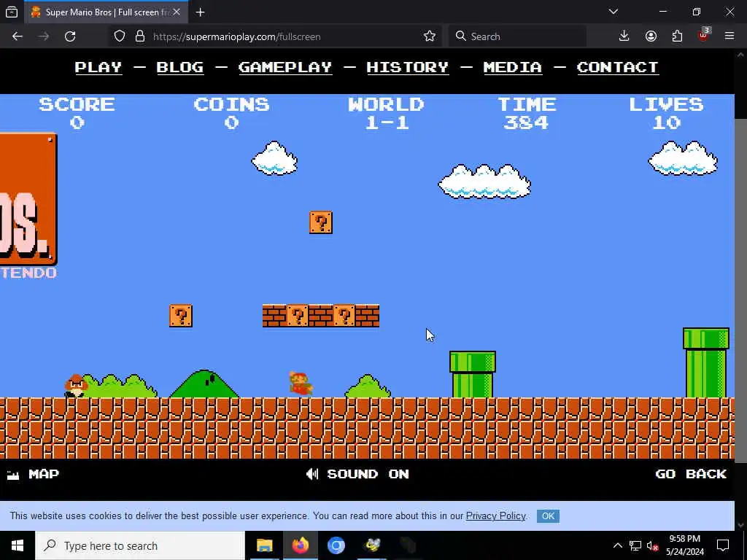Viewport: 747px width, 560px height.
Task: Click the page vertical scrollbar
Action: click(741, 290)
